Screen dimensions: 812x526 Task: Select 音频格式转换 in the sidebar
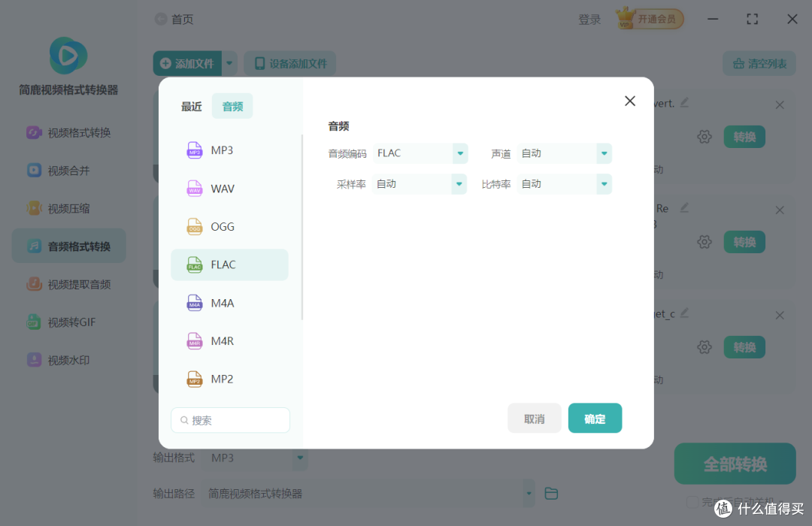click(69, 246)
